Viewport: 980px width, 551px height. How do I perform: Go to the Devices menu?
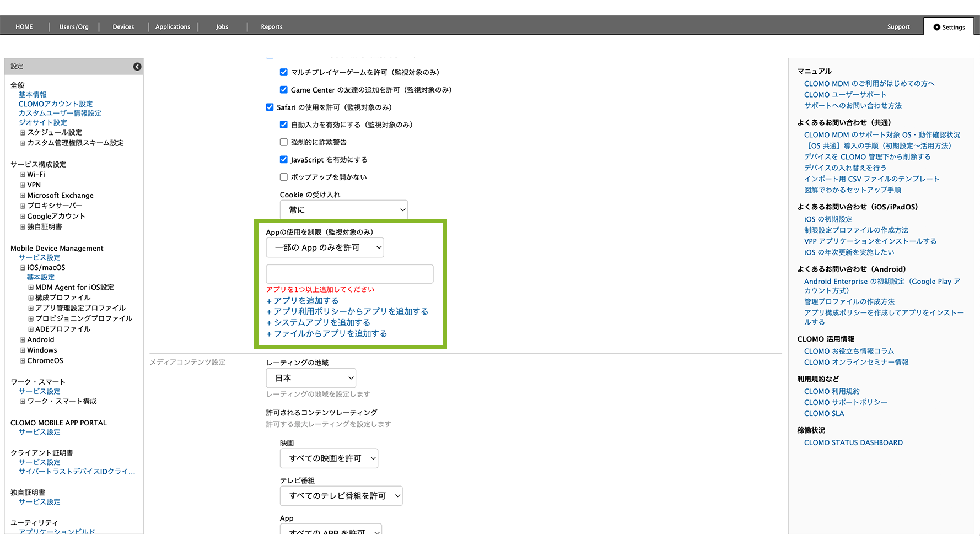(x=123, y=27)
